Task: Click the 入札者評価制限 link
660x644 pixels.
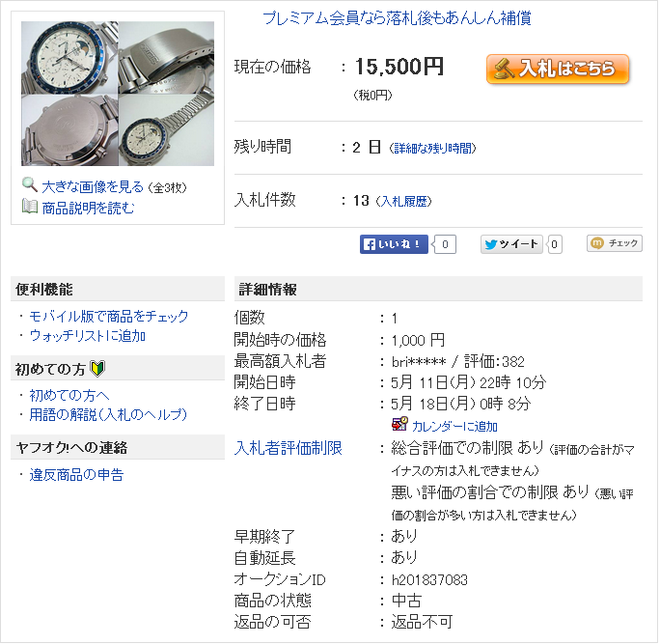Action: (x=288, y=448)
